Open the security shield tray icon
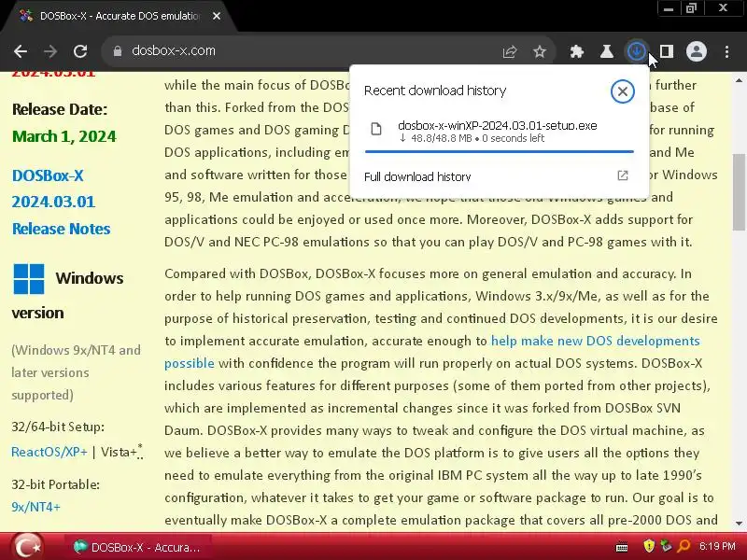747x560 pixels. pyautogui.click(x=648, y=546)
